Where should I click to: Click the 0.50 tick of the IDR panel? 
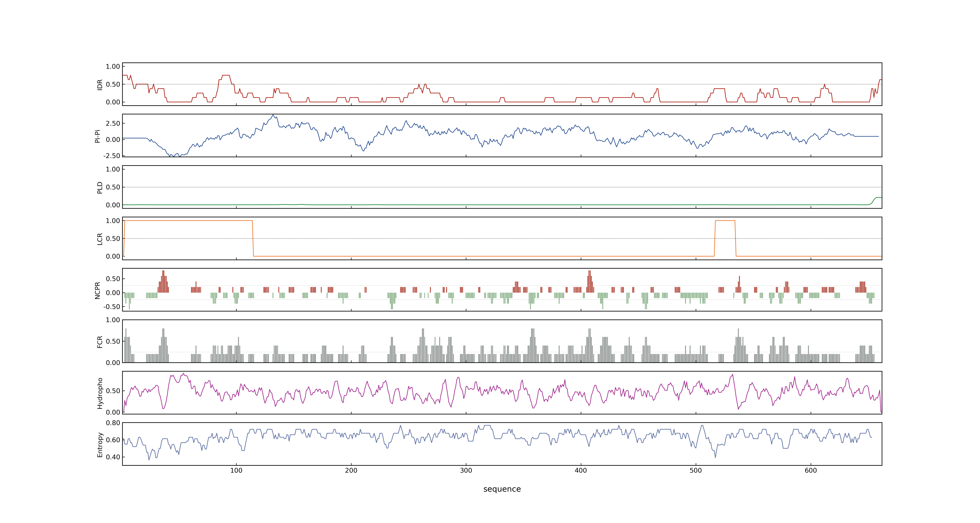[x=113, y=85]
